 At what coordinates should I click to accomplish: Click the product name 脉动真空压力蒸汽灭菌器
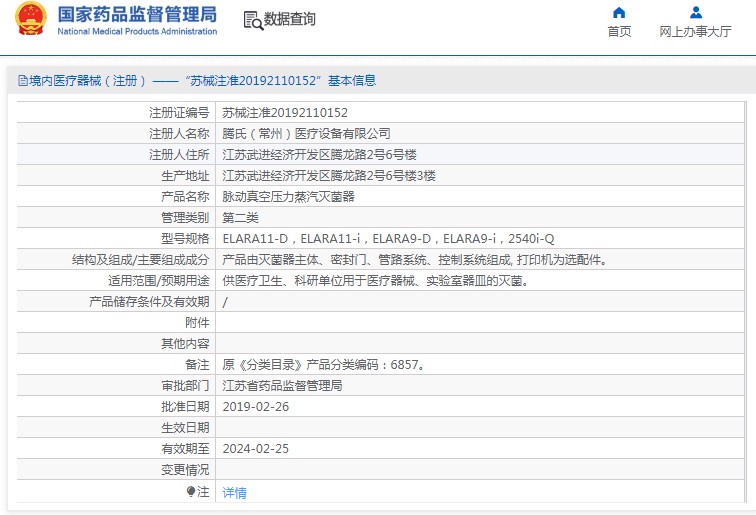[288, 197]
